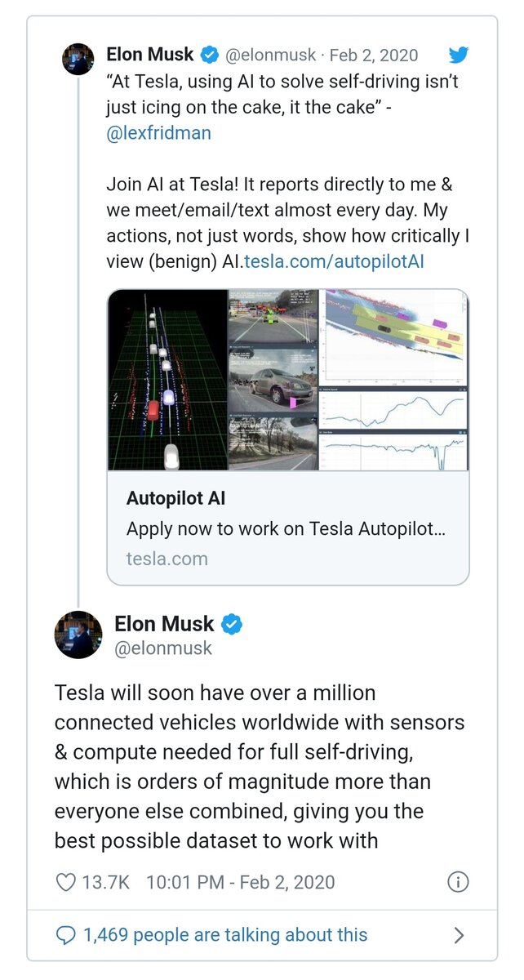Click the tesla.com domain under the card
Screen dimensions: 524x980
pyautogui.click(x=167, y=559)
